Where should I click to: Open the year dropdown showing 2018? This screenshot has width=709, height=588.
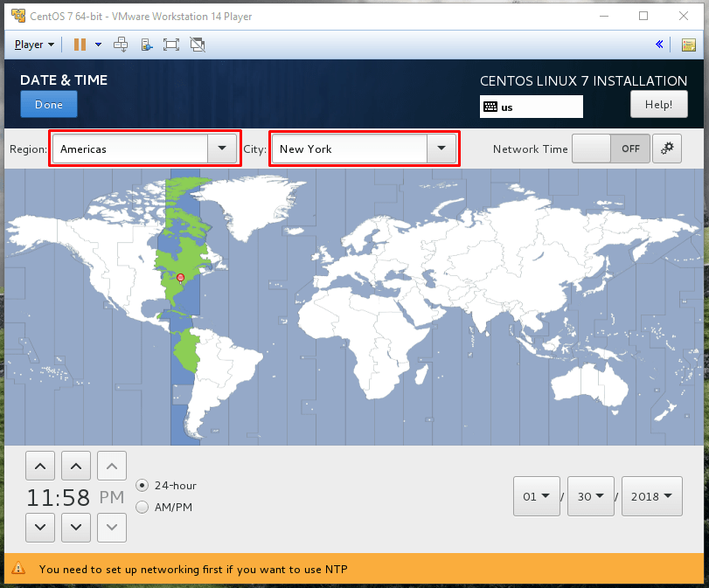click(x=652, y=496)
